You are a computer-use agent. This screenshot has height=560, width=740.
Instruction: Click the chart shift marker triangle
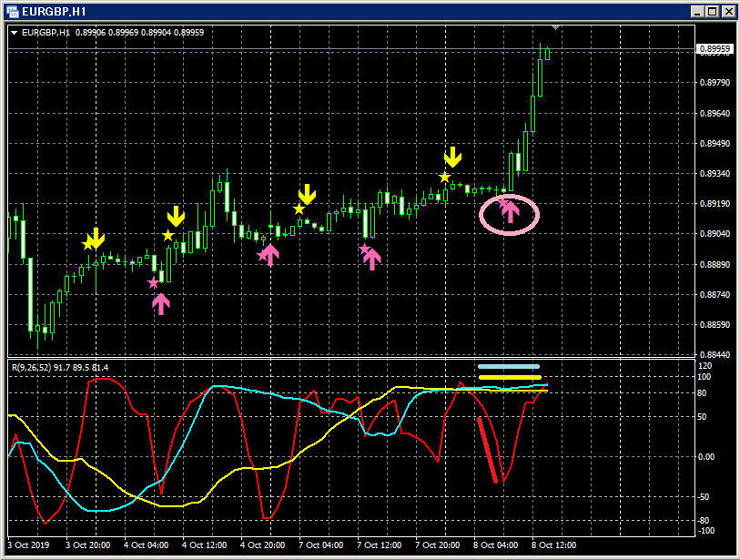click(556, 28)
